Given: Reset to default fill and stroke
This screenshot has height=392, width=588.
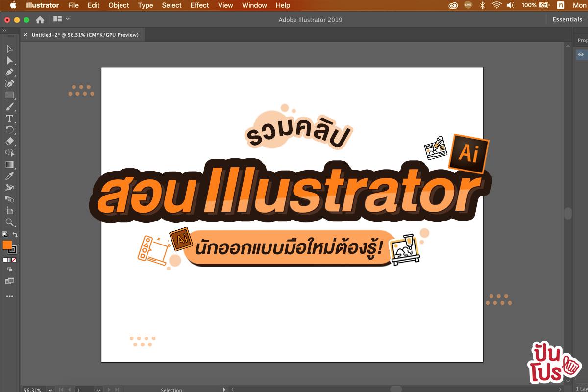Looking at the screenshot, I should [x=5, y=235].
